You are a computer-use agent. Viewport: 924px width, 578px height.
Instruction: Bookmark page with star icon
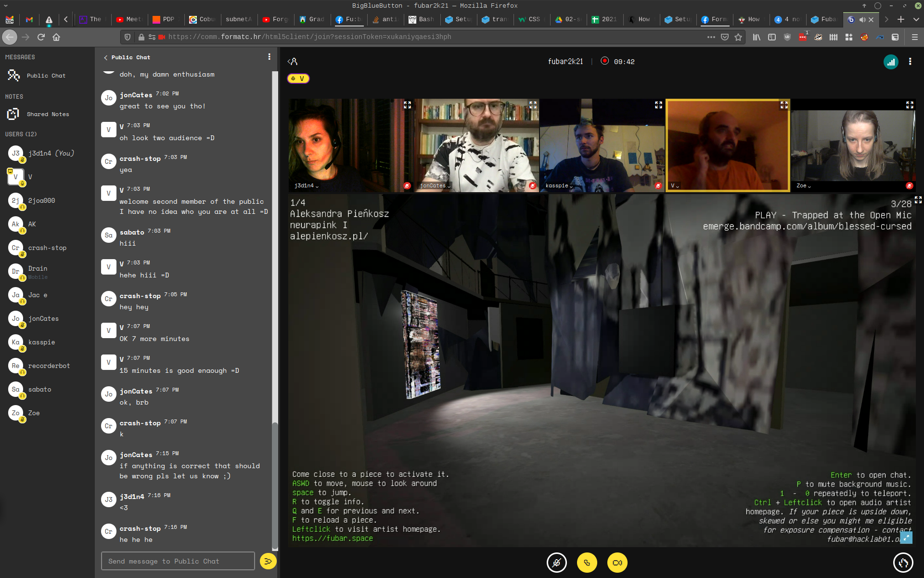point(738,37)
